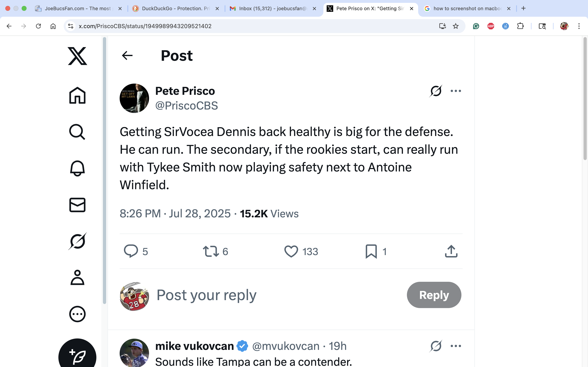Open Grok from the left sidebar
588x367 pixels.
point(77,241)
